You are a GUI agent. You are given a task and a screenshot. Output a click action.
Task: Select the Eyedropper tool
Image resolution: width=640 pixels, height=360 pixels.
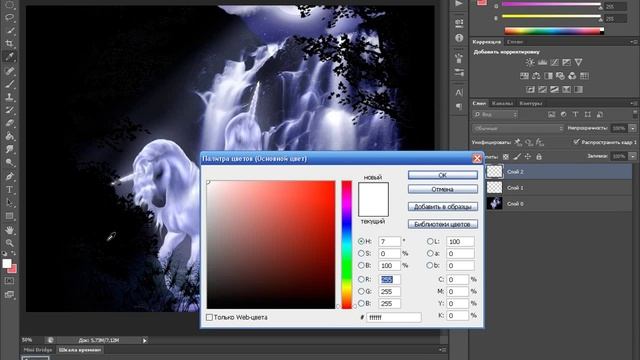9,57
